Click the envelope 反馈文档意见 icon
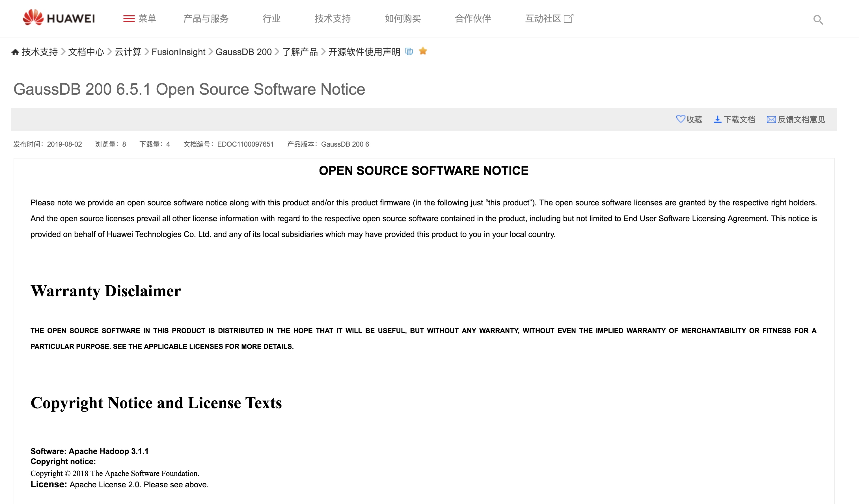This screenshot has width=859, height=504. 771,120
